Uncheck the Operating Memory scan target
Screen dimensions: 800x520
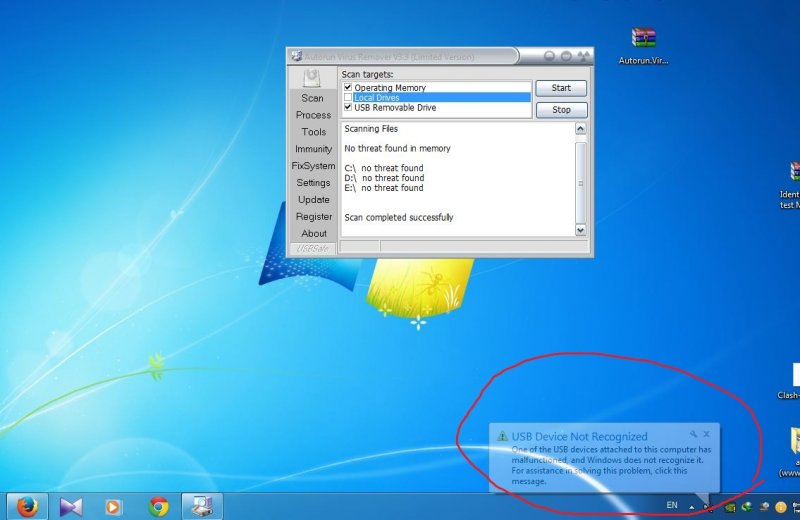click(348, 87)
